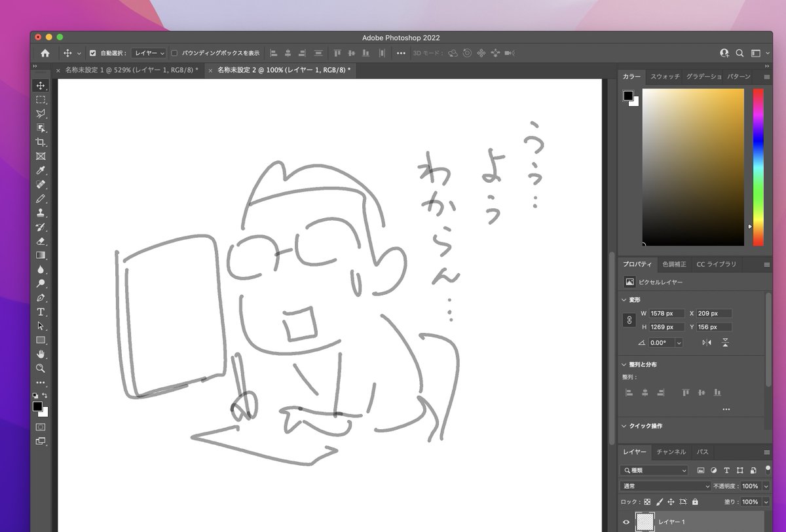Select the Pencil tool
Screen dimensions: 786x532
pos(41,199)
